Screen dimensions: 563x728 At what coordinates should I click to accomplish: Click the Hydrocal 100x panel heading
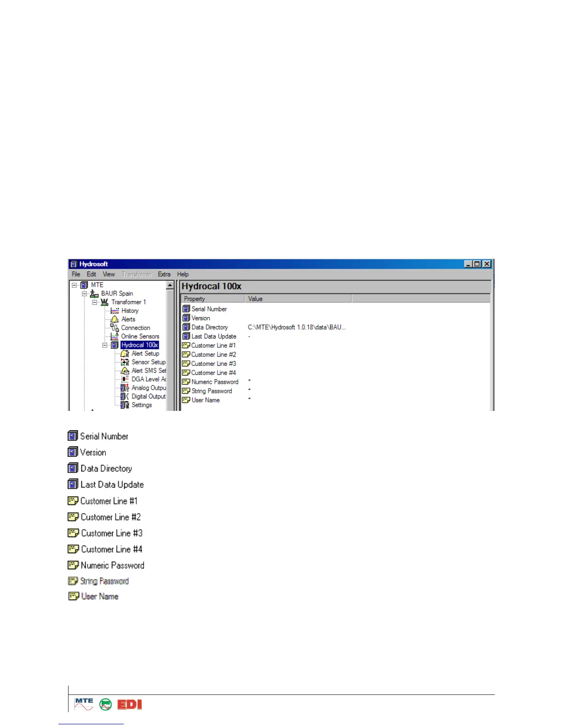click(x=212, y=286)
